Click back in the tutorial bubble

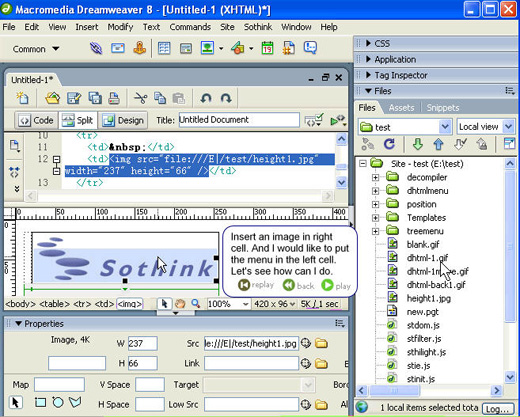299,286
